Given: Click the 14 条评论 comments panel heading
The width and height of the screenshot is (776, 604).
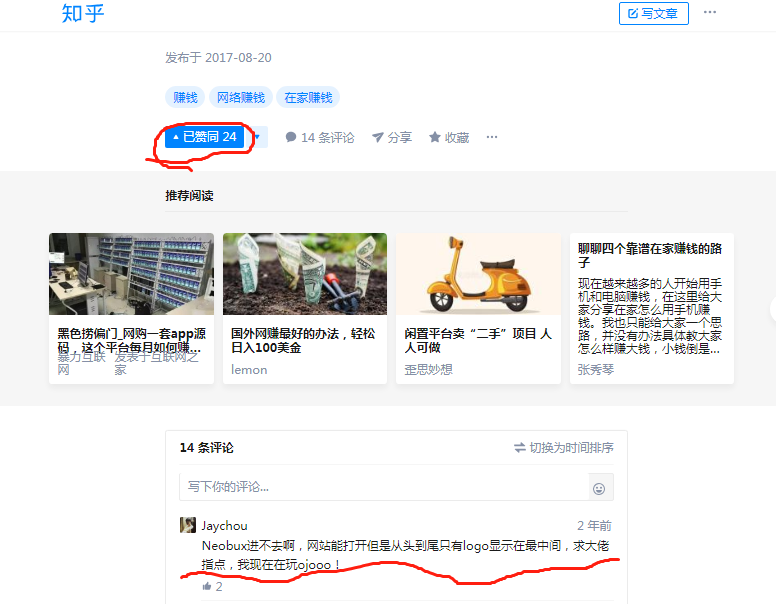Looking at the screenshot, I should (206, 448).
